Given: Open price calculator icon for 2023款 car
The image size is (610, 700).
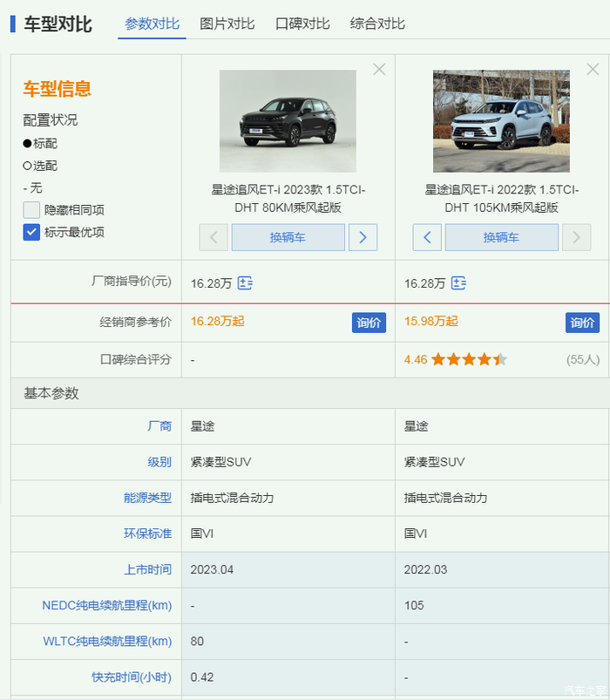Looking at the screenshot, I should [245, 283].
